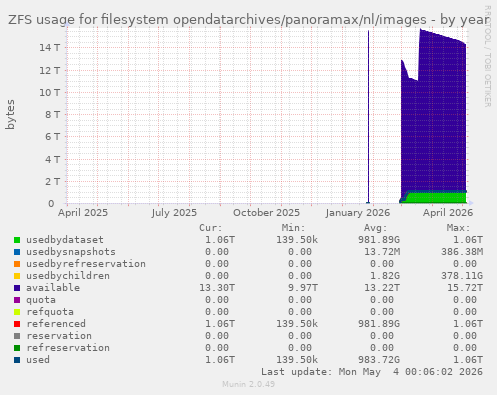Click the 14 T y-axis tick label

pos(50,48)
